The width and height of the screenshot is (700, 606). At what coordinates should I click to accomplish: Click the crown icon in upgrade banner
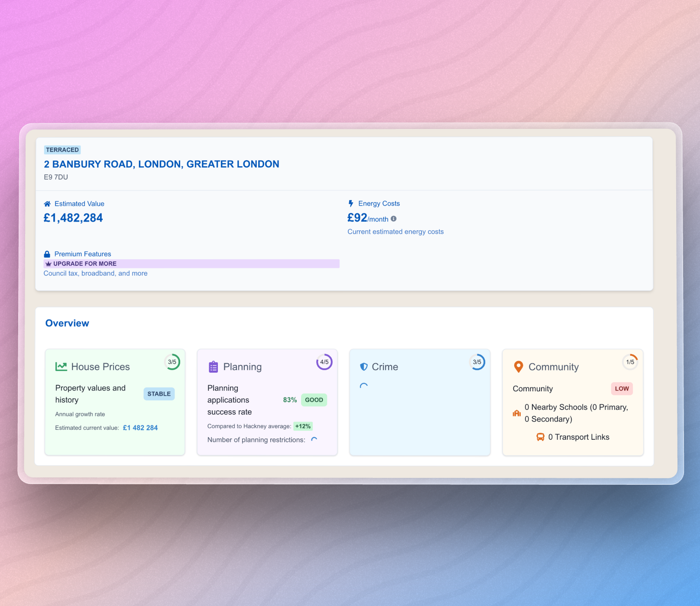click(x=49, y=264)
